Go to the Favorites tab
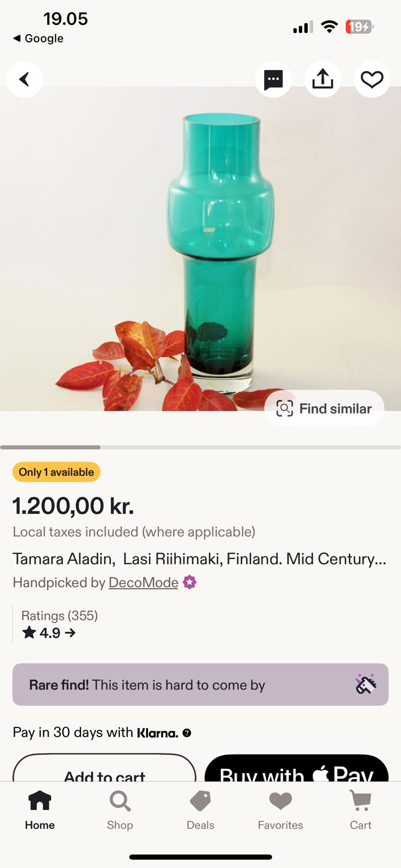This screenshot has height=868, width=401. (x=280, y=810)
